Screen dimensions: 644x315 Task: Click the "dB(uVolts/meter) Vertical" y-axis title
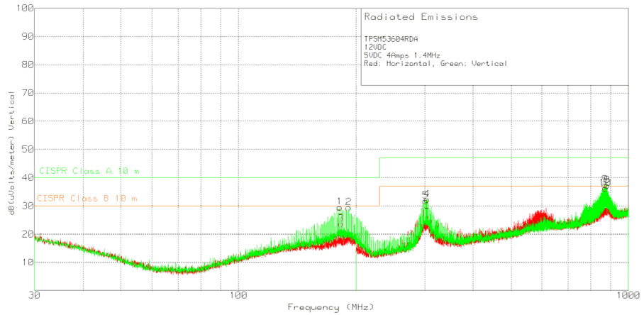12,153
